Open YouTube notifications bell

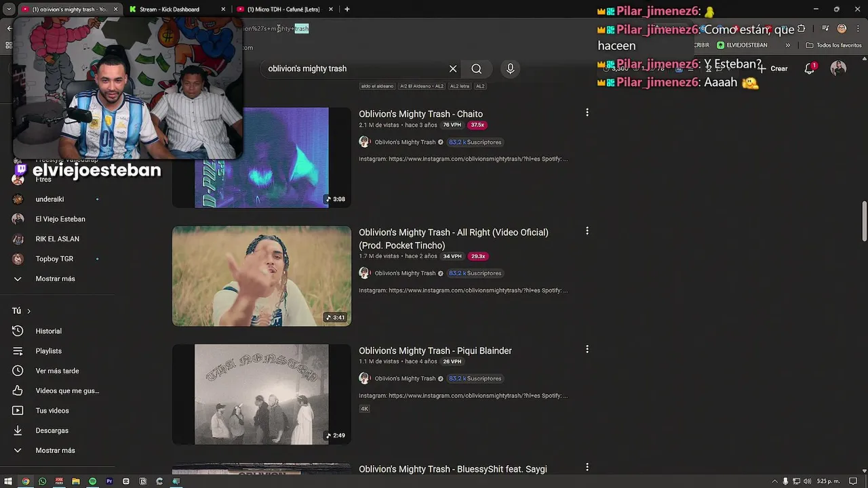[x=810, y=68]
